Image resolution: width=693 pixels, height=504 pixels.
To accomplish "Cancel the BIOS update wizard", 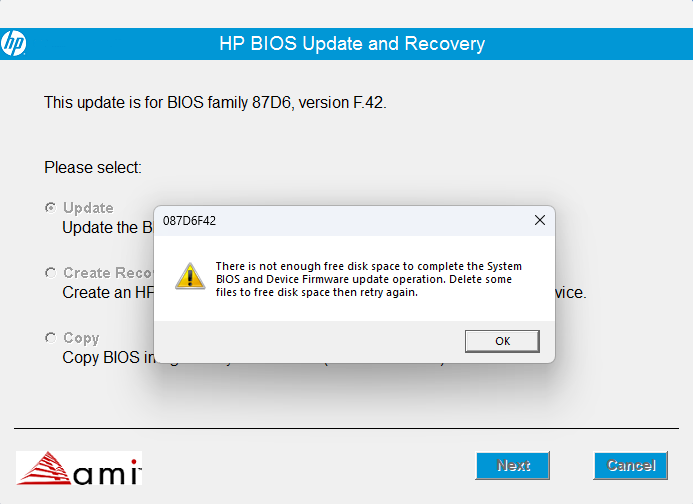I will (x=630, y=465).
